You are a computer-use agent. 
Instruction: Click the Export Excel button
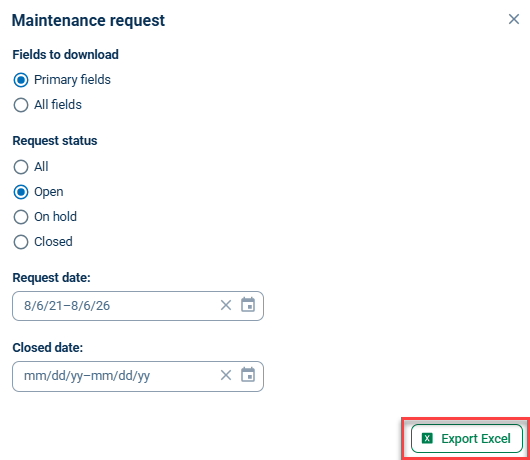pos(466,438)
